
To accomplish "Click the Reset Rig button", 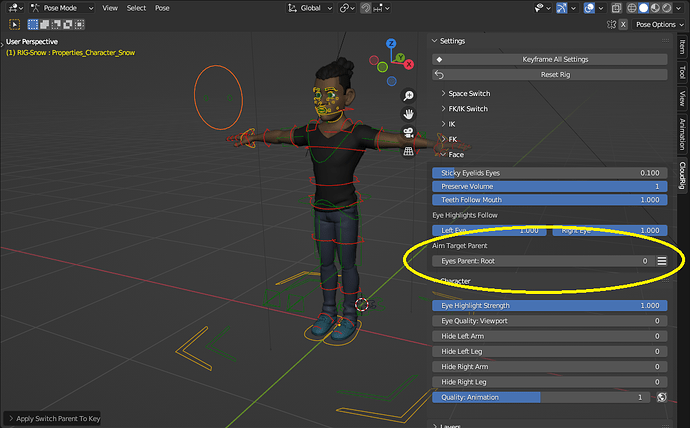I will tap(550, 75).
